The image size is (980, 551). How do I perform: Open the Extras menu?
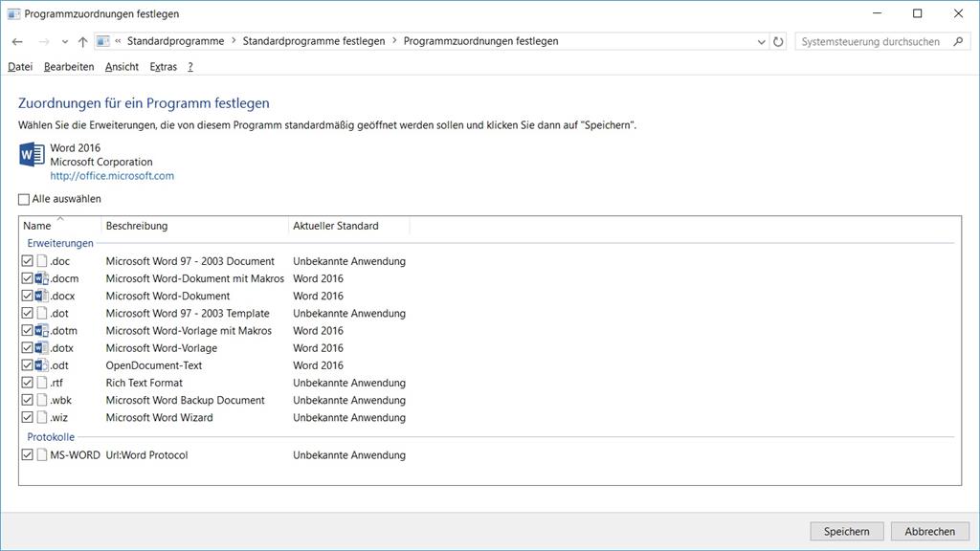163,67
